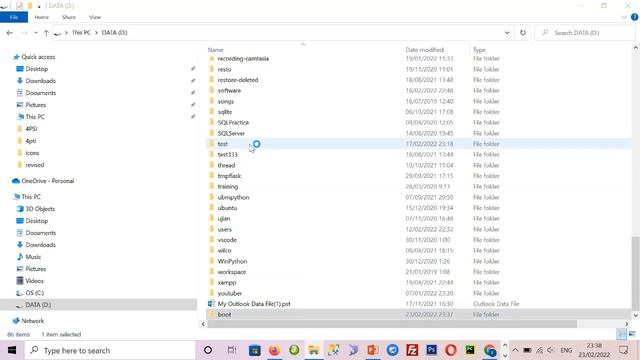Open Opera browser from the taskbar
This screenshot has height=360, width=640.
pos(451,350)
